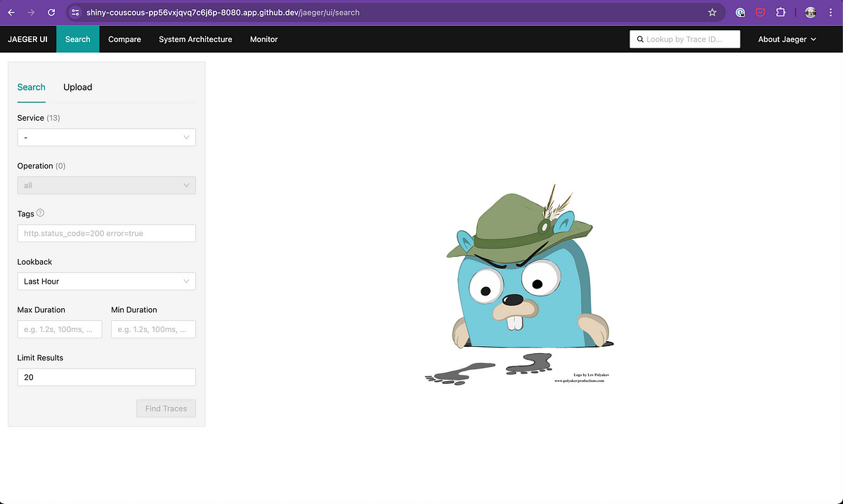Open the Compare page

(124, 39)
